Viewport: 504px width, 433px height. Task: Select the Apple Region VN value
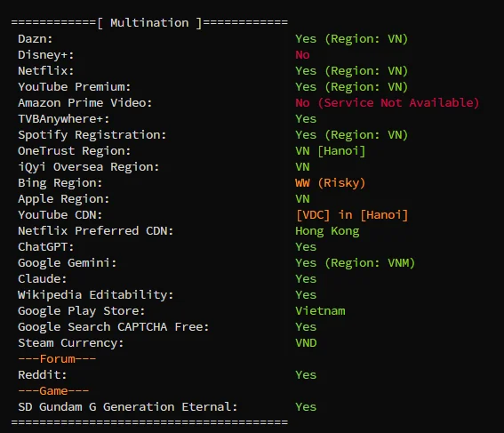click(x=302, y=199)
